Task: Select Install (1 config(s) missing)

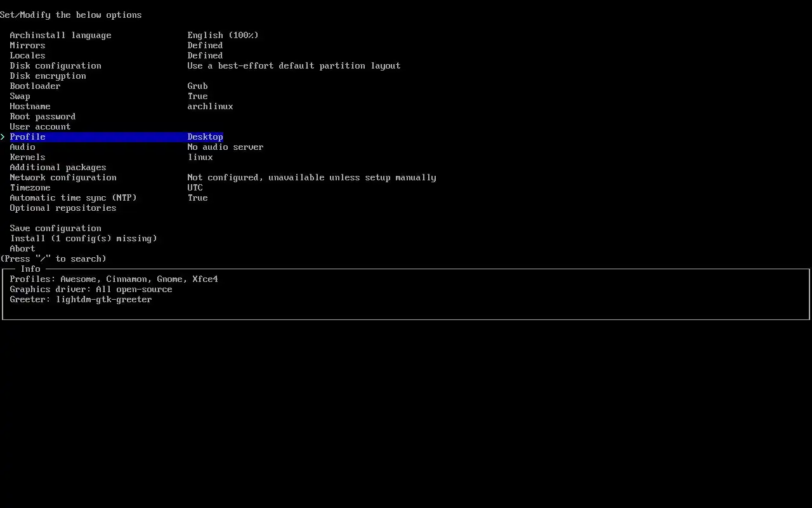Action: coord(83,238)
